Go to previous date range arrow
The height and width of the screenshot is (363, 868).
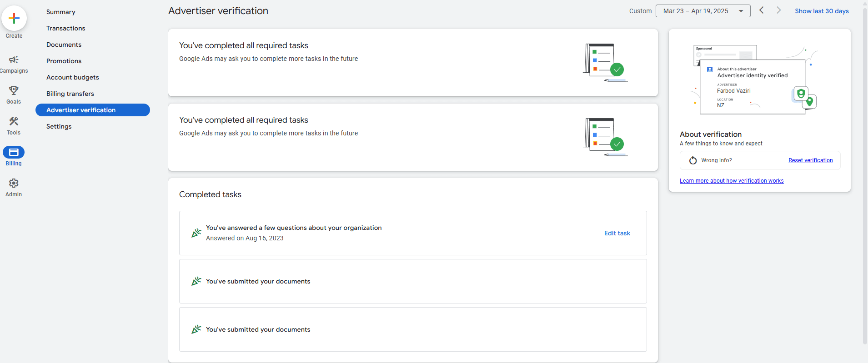[762, 10]
